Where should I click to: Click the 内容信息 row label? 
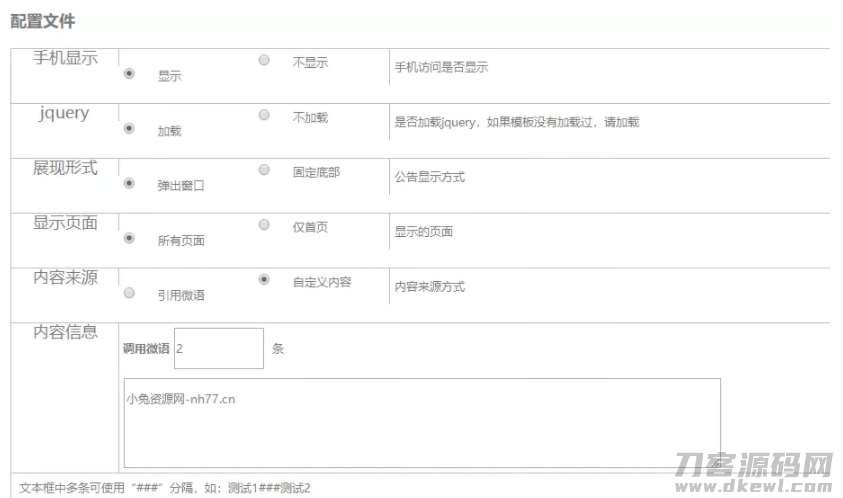pos(65,333)
